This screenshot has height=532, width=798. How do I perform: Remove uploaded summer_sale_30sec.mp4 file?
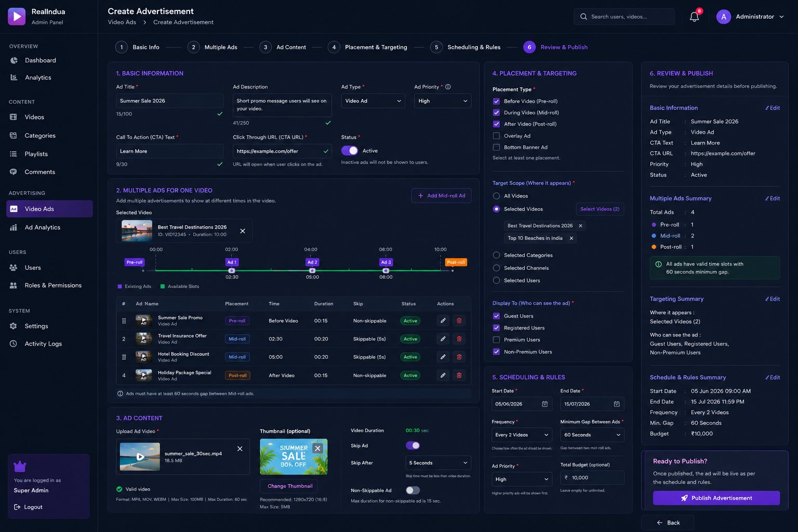[x=240, y=448]
